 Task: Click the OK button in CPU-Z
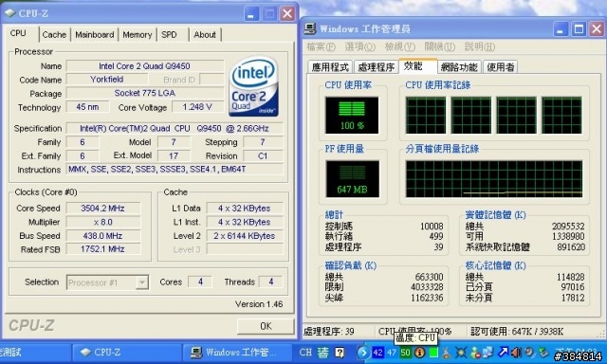tap(266, 326)
